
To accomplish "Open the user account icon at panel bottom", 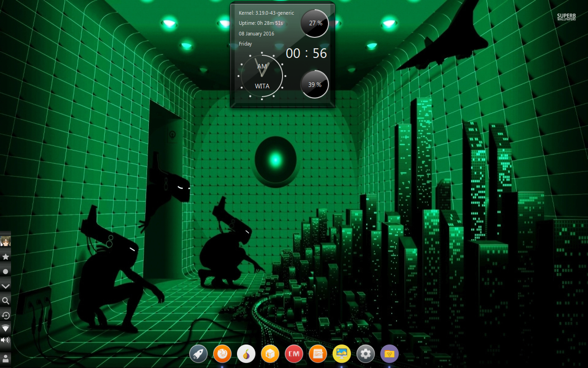I will point(6,357).
